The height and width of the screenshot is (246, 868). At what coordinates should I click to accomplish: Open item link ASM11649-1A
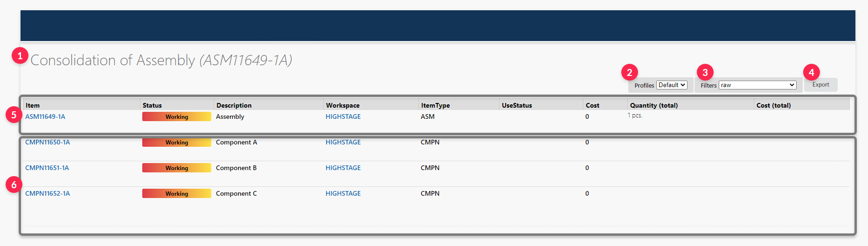[x=45, y=116]
